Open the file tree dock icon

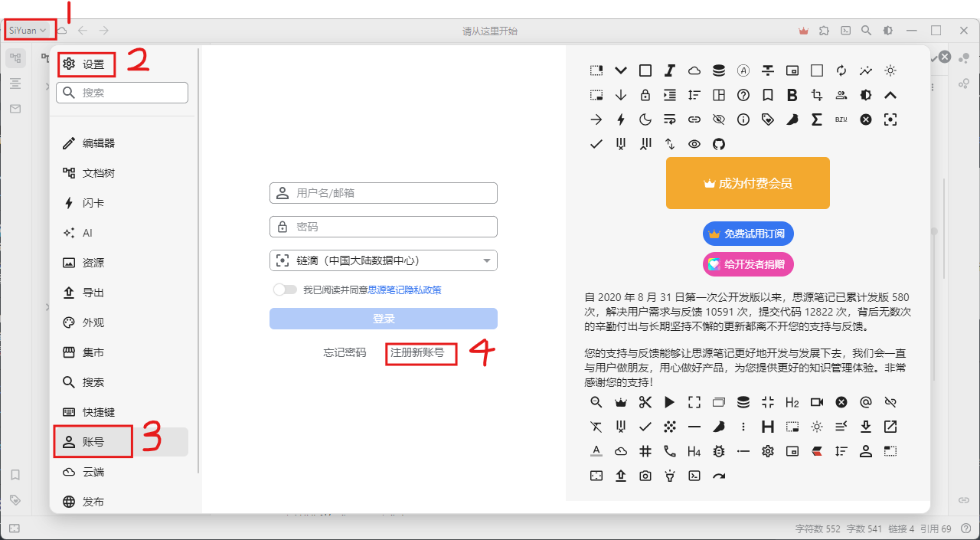click(x=15, y=57)
